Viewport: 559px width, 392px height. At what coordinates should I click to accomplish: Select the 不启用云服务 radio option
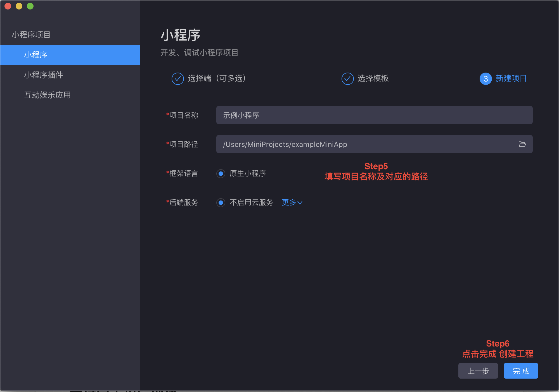tap(221, 203)
